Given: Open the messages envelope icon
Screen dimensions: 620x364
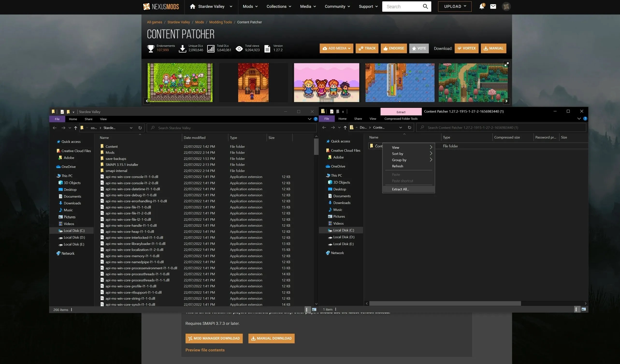Looking at the screenshot, I should click(x=493, y=6).
